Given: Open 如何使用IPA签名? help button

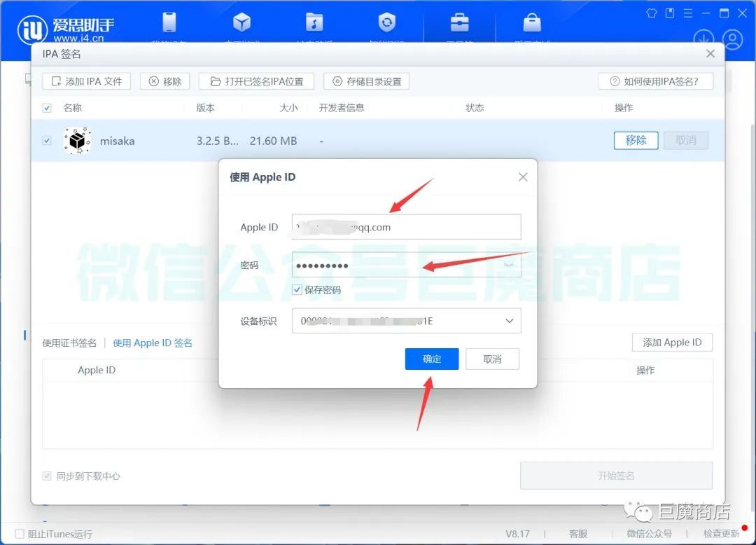Looking at the screenshot, I should [655, 81].
